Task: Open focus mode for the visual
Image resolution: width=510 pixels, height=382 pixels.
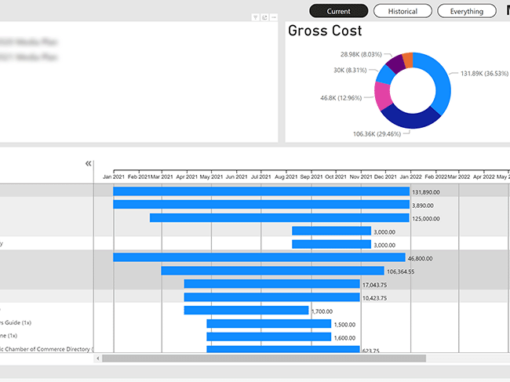Action: (x=265, y=17)
